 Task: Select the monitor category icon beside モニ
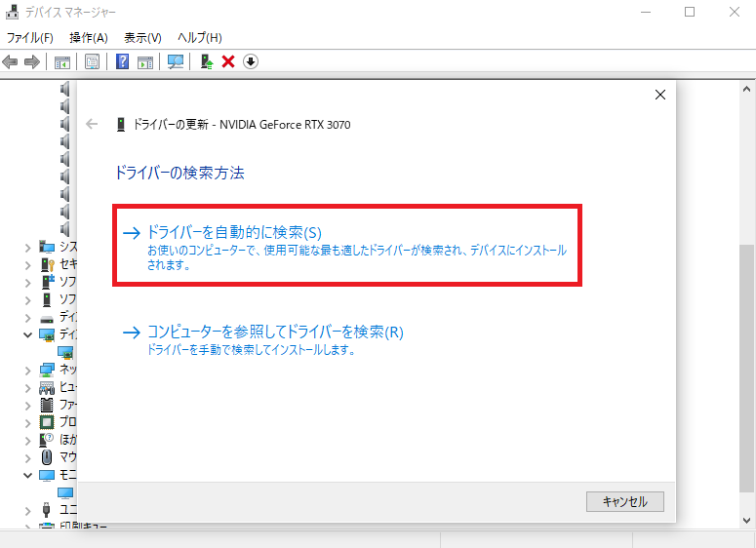(x=47, y=475)
